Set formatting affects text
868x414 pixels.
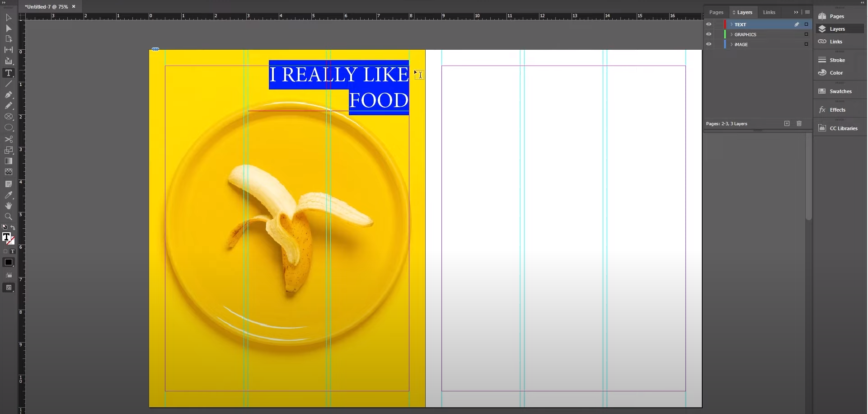(x=13, y=251)
